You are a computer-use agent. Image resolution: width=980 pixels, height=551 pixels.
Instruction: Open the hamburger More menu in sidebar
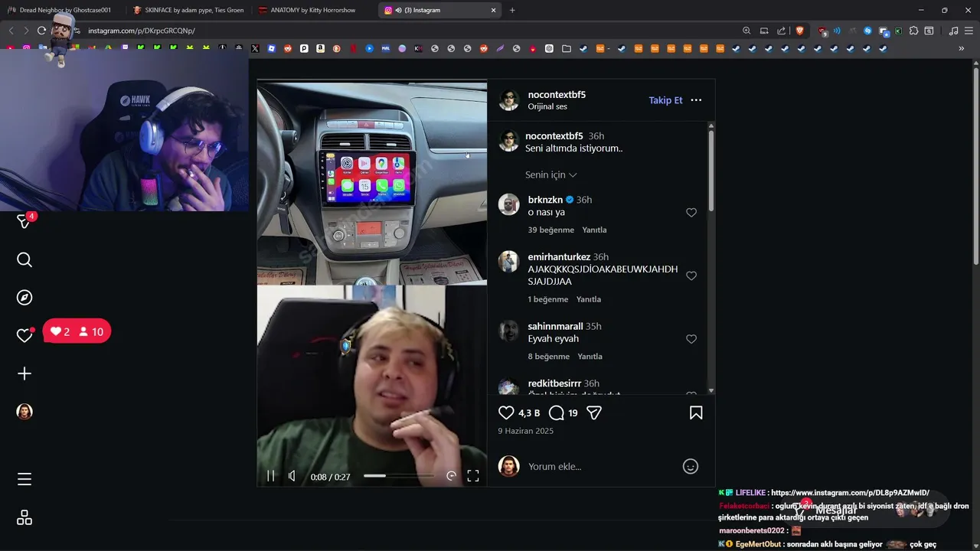[x=24, y=479]
